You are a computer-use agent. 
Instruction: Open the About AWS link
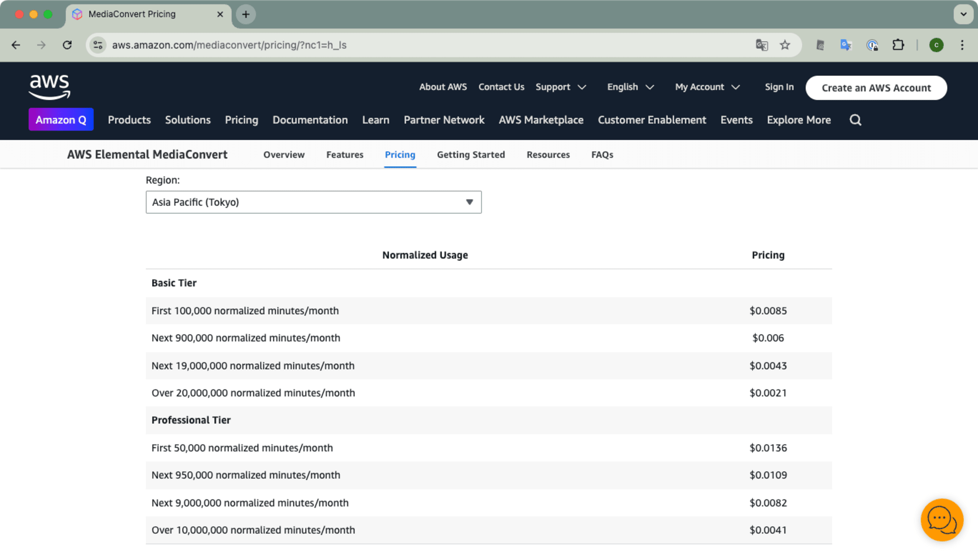coord(443,87)
